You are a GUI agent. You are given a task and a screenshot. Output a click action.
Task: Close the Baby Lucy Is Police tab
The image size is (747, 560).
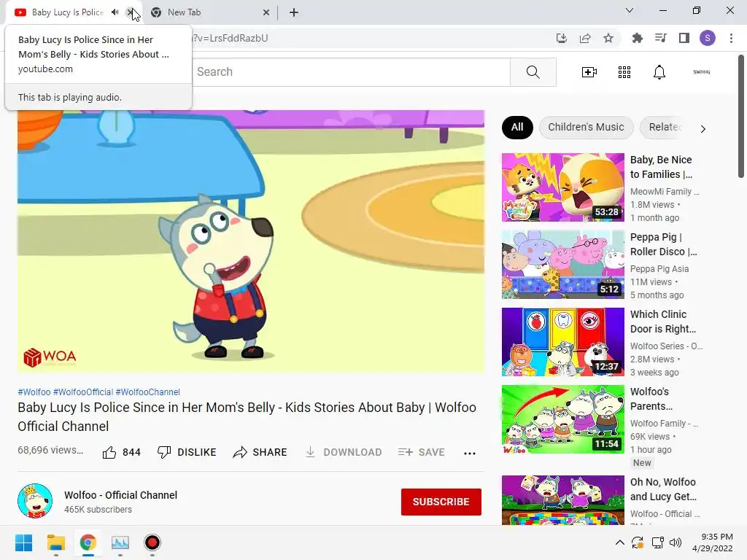[x=130, y=12]
